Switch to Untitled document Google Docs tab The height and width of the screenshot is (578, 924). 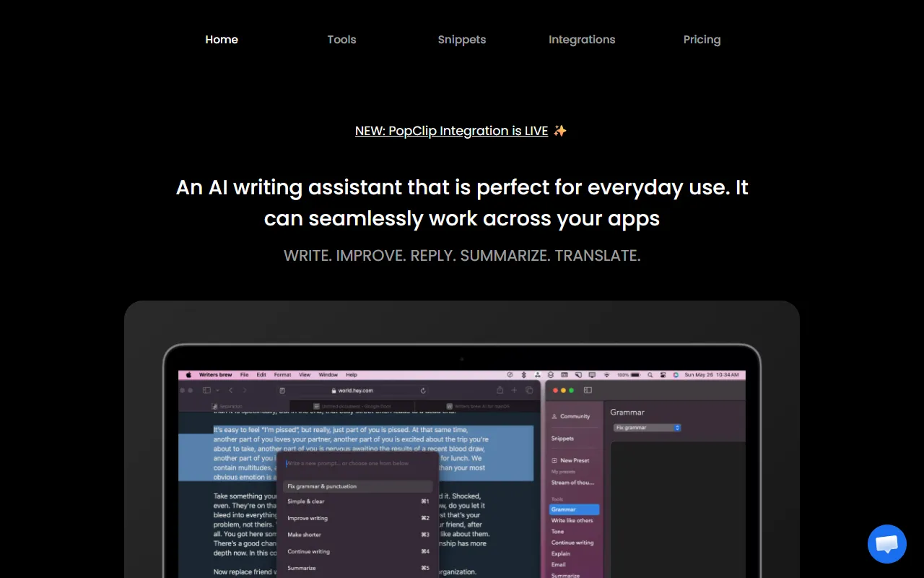[352, 406]
